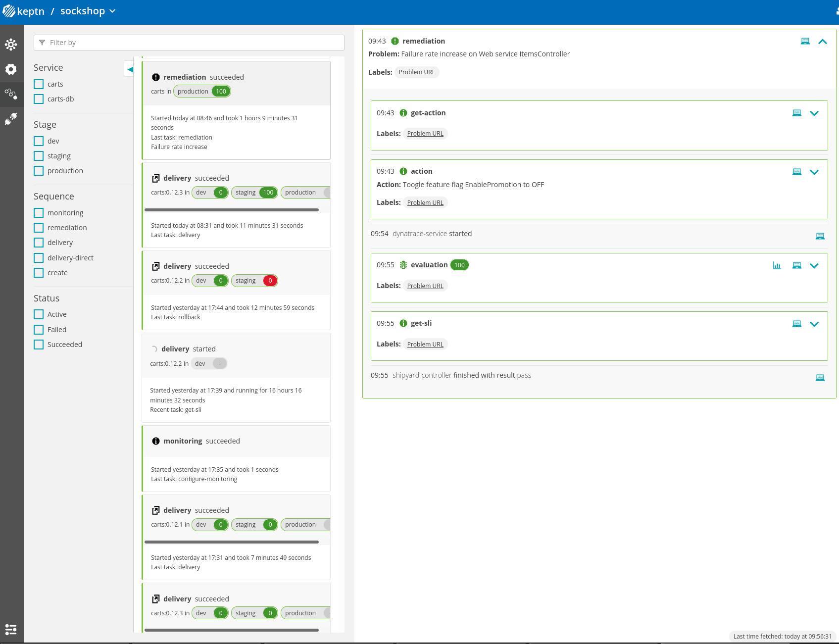Enable the dev stage filter

coord(39,141)
